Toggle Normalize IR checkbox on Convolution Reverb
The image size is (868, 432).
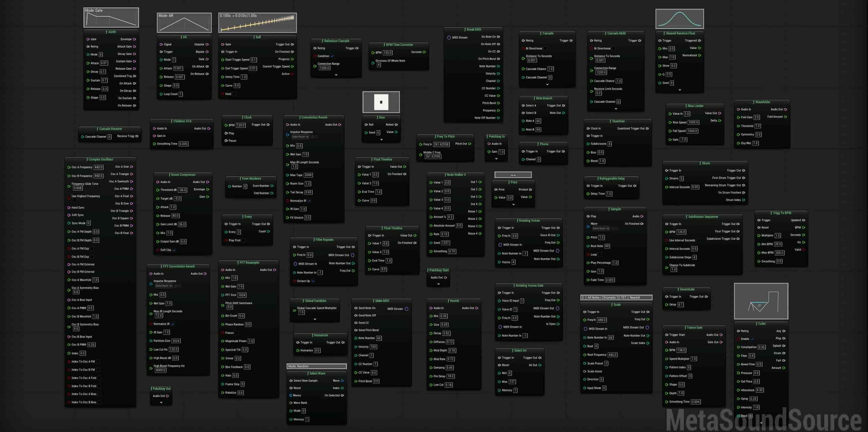pos(309,201)
